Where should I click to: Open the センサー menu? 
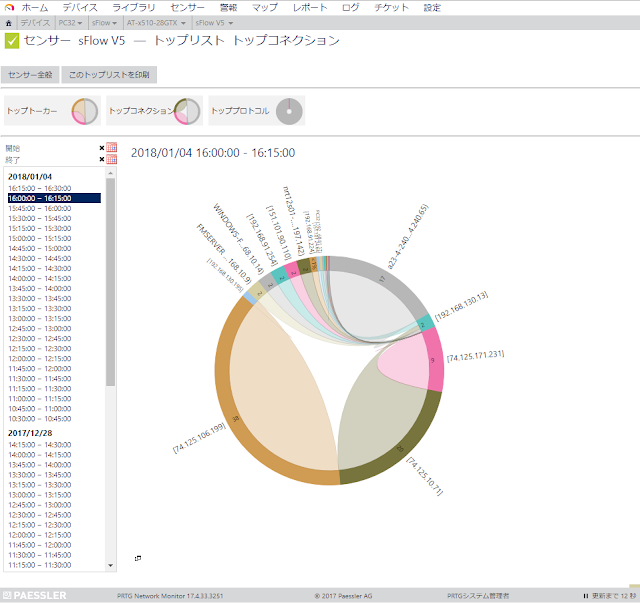(187, 7)
